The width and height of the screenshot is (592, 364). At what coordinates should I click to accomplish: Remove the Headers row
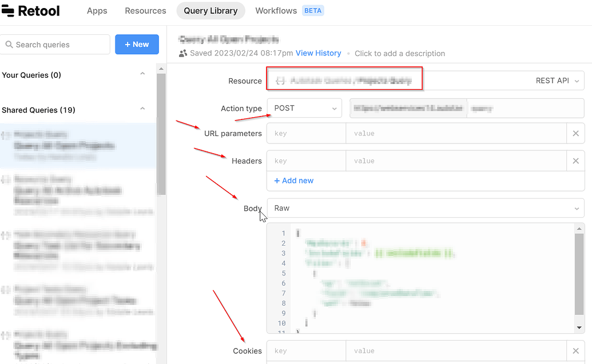(576, 161)
